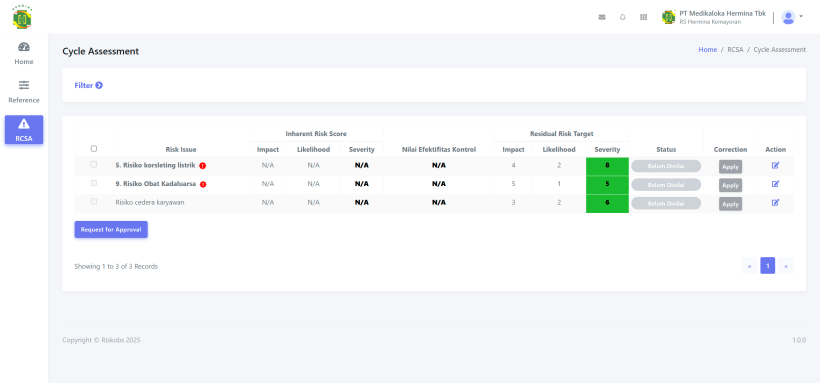
Task: Click Inherent Risk Score group header
Action: [316, 134]
